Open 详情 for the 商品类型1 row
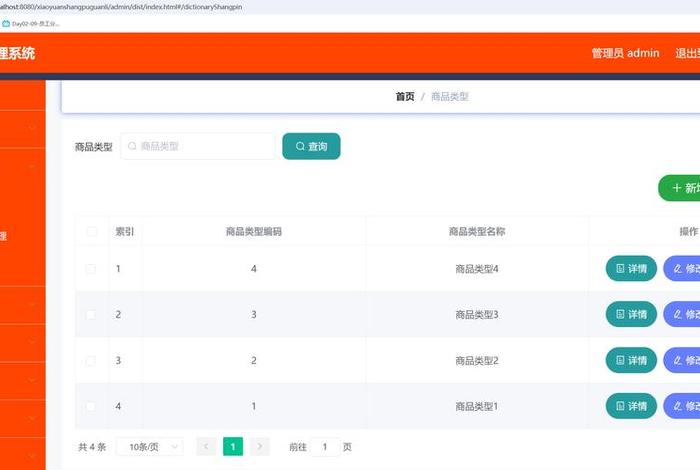The height and width of the screenshot is (470, 700). (631, 406)
